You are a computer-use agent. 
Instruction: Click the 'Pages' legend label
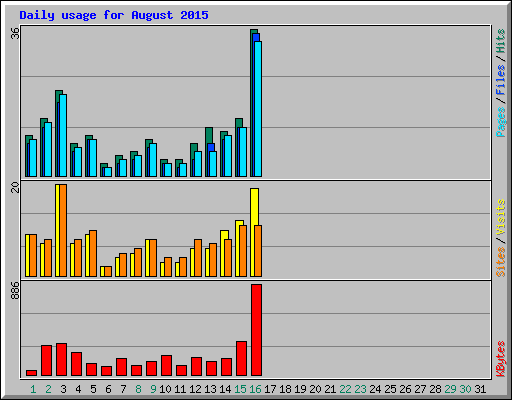[x=500, y=122]
